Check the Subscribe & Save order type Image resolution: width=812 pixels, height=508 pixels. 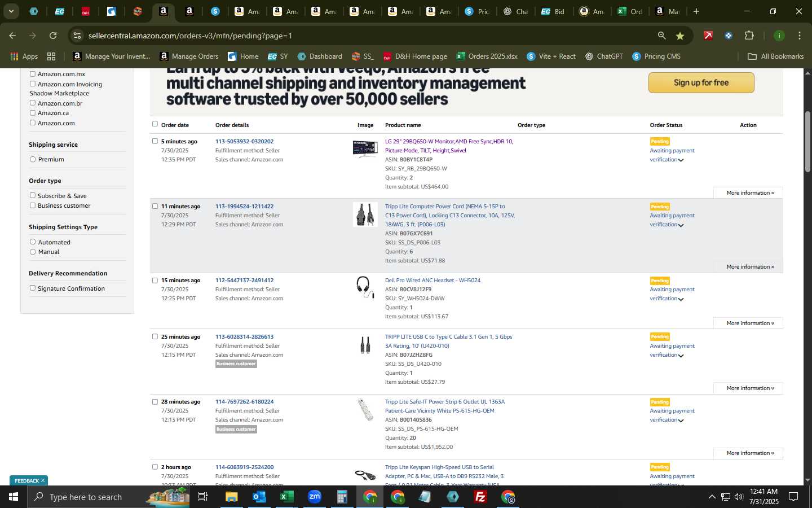click(x=33, y=195)
